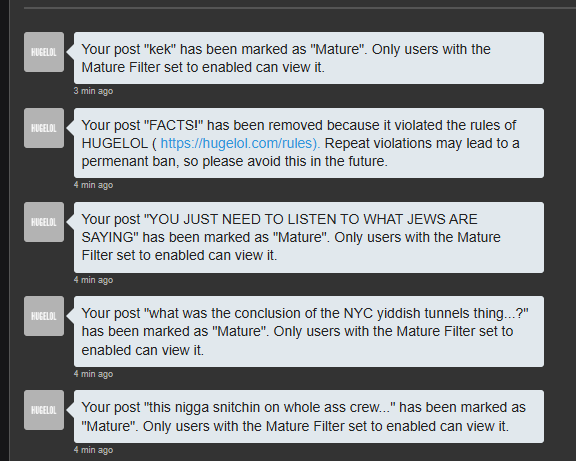Select the "snitchin on whole ass crew" notification bubble
The image size is (576, 461).
[309, 417]
